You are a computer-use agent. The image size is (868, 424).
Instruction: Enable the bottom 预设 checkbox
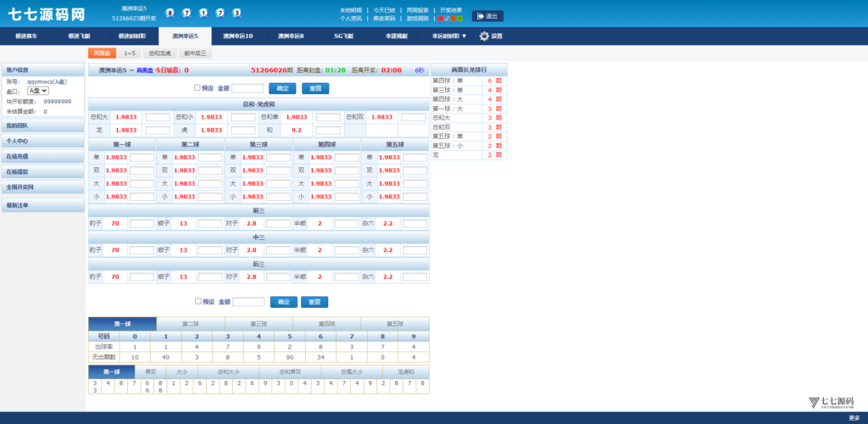[x=198, y=301]
